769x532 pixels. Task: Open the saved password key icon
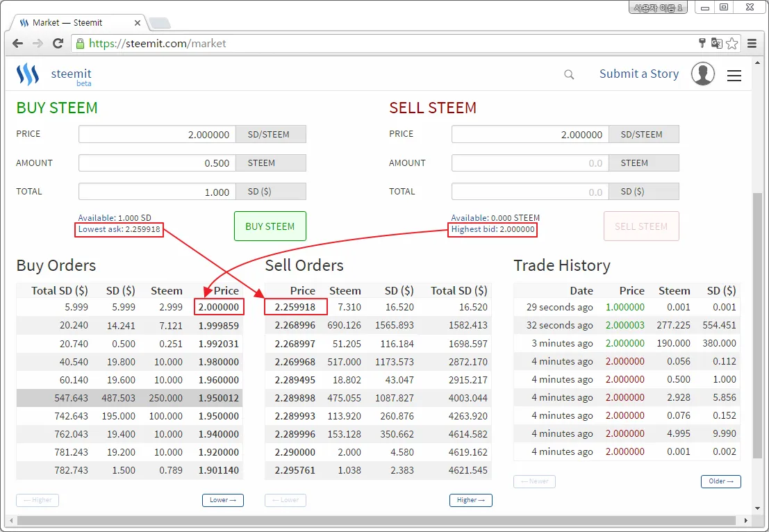tap(702, 43)
